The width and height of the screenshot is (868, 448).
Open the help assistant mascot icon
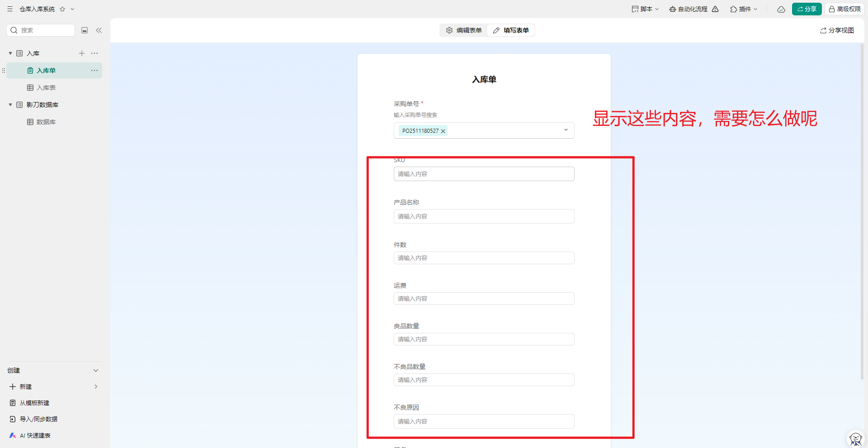click(x=855, y=439)
